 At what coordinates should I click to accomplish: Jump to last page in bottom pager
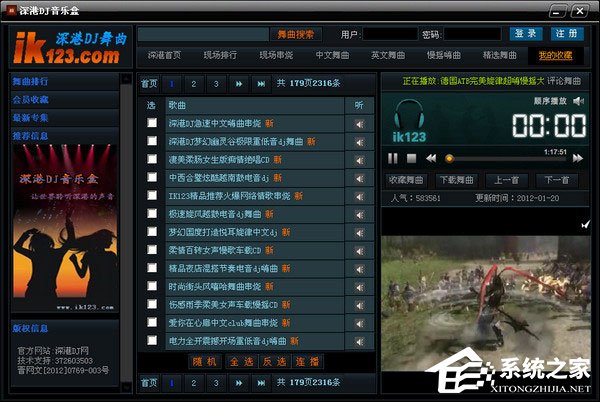point(261,382)
